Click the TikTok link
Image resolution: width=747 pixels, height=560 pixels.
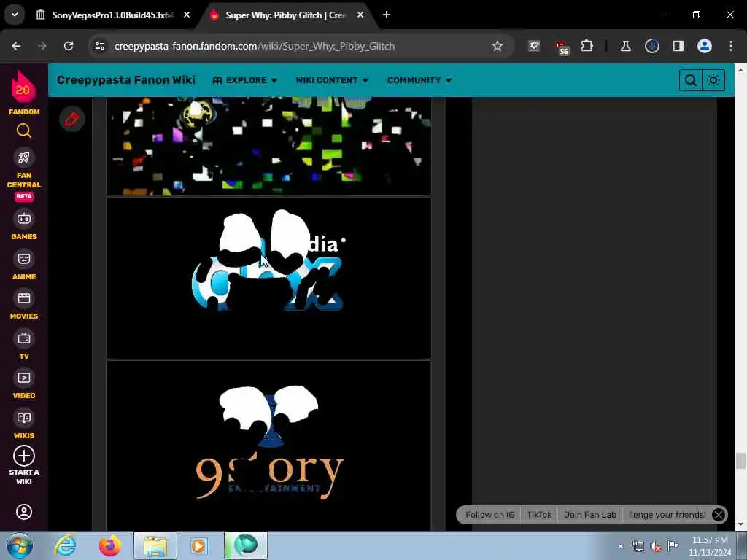point(539,515)
